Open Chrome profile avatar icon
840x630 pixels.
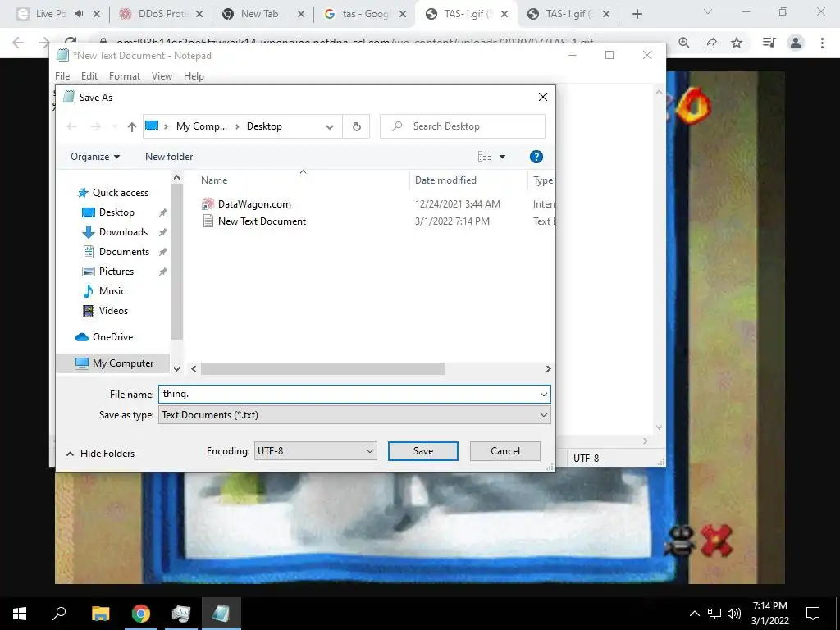click(x=796, y=43)
